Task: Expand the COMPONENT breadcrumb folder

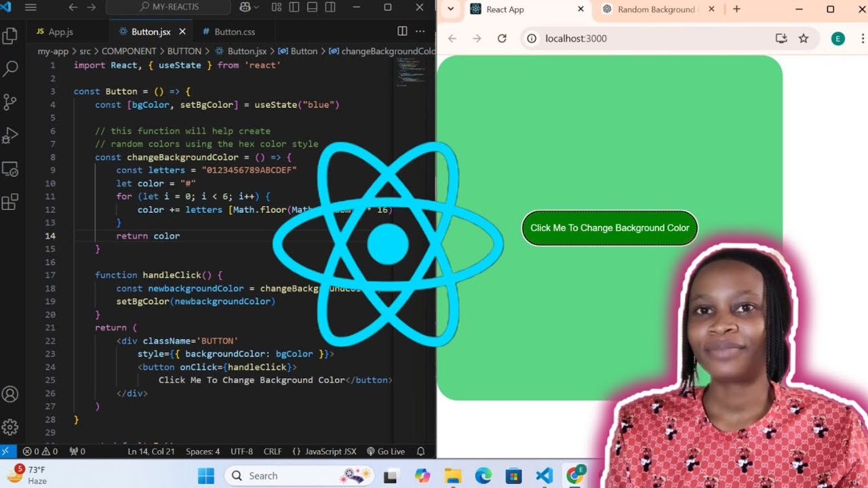Action: 129,51
